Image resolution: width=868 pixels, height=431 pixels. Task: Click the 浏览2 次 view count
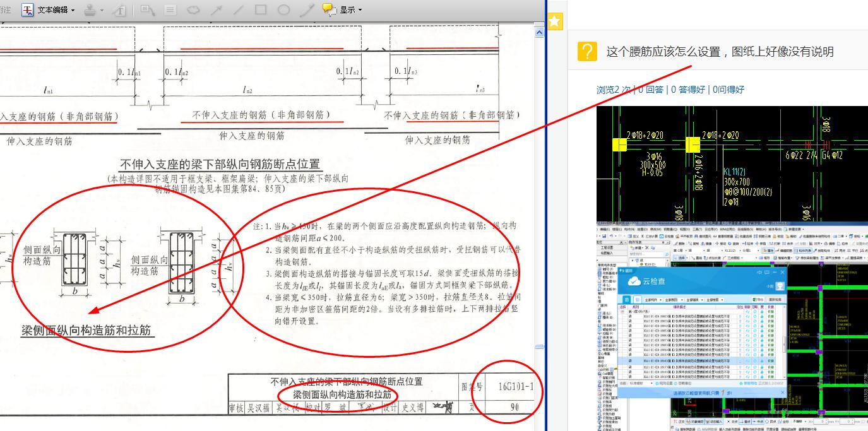coord(614,90)
